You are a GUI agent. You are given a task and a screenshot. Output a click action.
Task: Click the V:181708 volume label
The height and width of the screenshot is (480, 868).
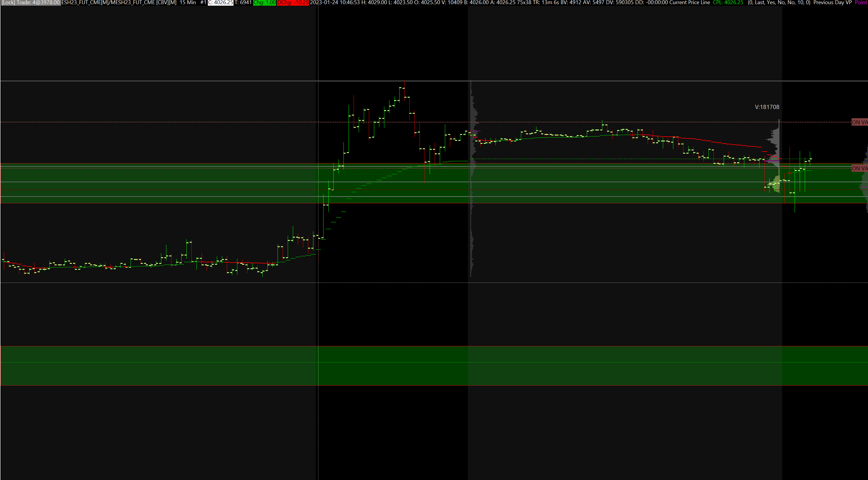click(767, 107)
